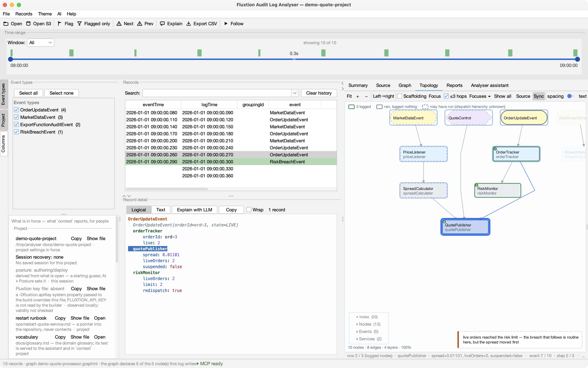Expand panel with right chevron beside Summary
Screen dimensions: 588x368
tap(343, 89)
